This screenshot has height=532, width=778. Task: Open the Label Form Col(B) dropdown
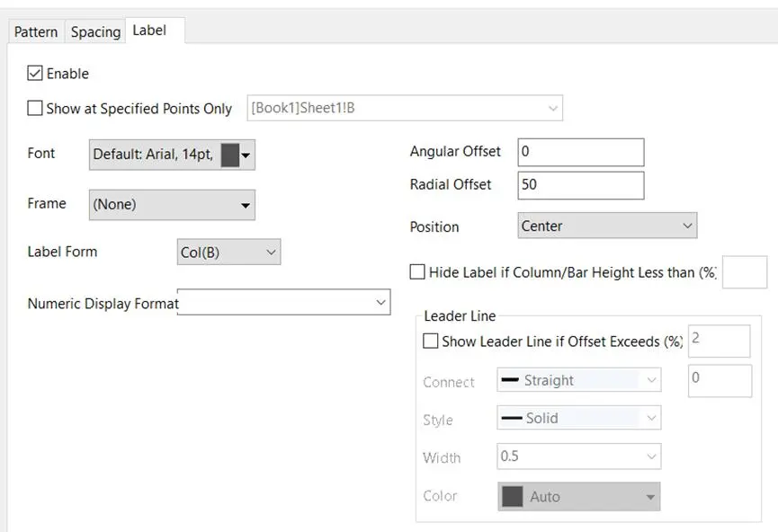click(228, 252)
